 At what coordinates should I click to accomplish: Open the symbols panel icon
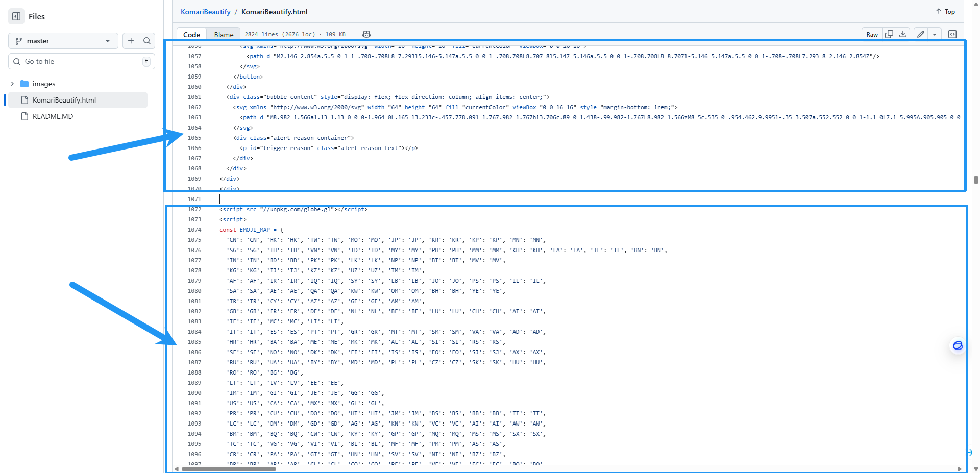click(x=952, y=34)
